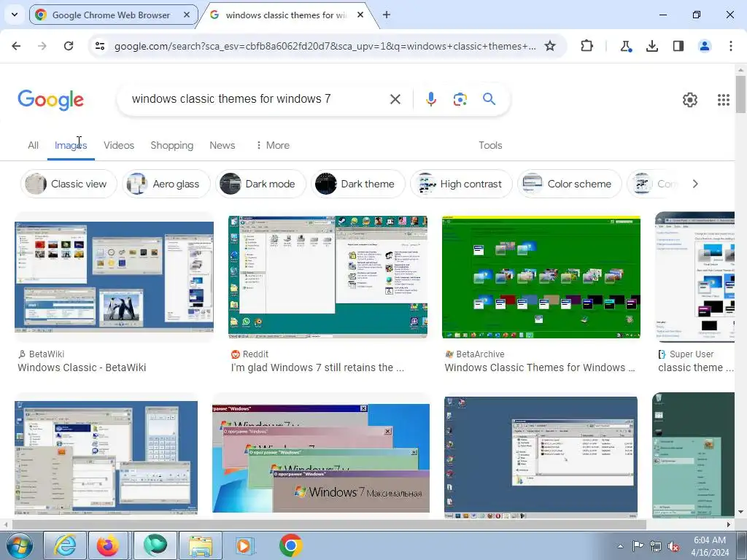Viewport: 747px width, 560px height.
Task: Filter by Color scheme chip
Action: tap(570, 184)
